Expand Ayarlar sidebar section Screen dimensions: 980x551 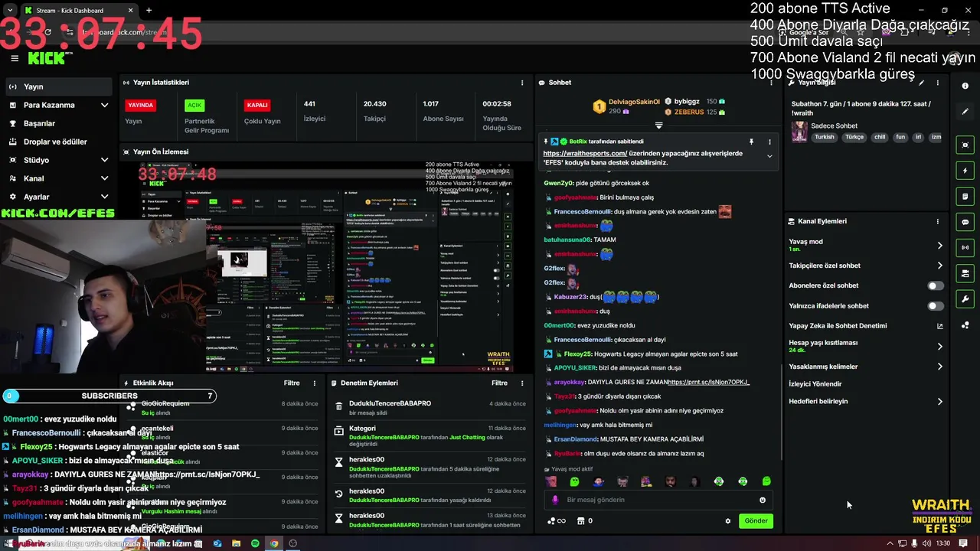pos(104,197)
